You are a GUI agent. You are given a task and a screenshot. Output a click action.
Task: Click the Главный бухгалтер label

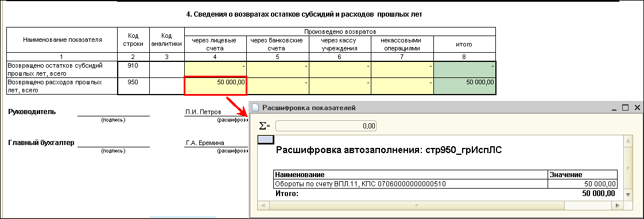(x=41, y=143)
